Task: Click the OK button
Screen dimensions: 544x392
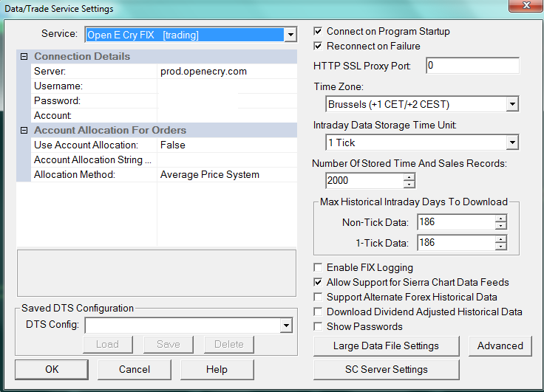Action: click(52, 369)
